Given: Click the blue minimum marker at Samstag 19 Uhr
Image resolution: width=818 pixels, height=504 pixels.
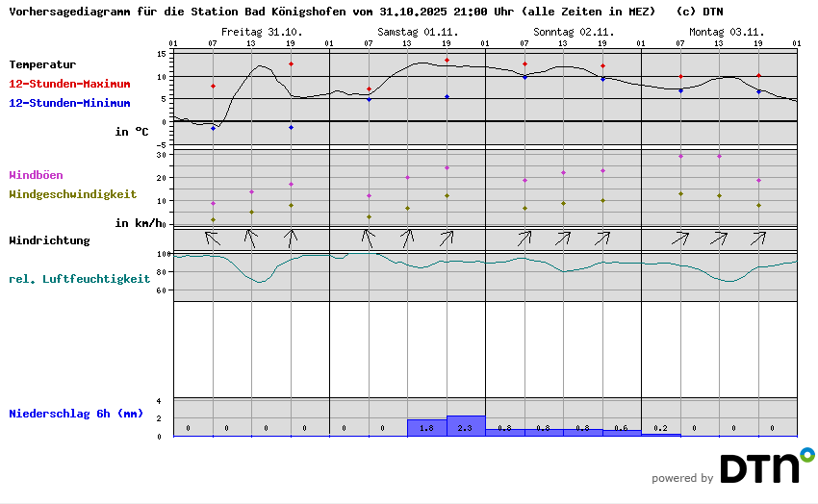Looking at the screenshot, I should 447,97.
